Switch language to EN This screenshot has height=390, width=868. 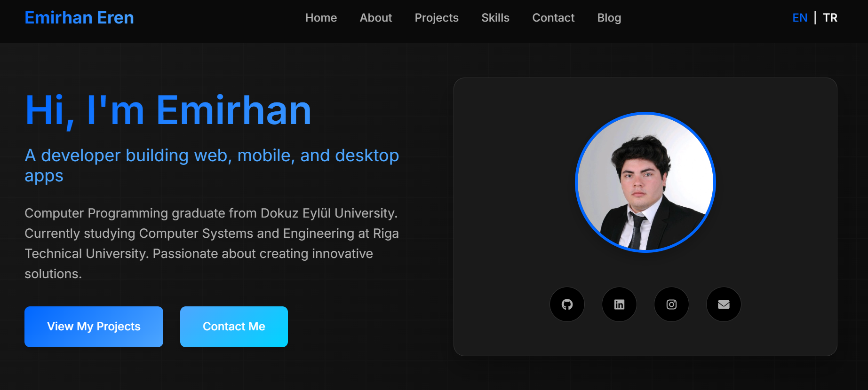click(x=800, y=18)
